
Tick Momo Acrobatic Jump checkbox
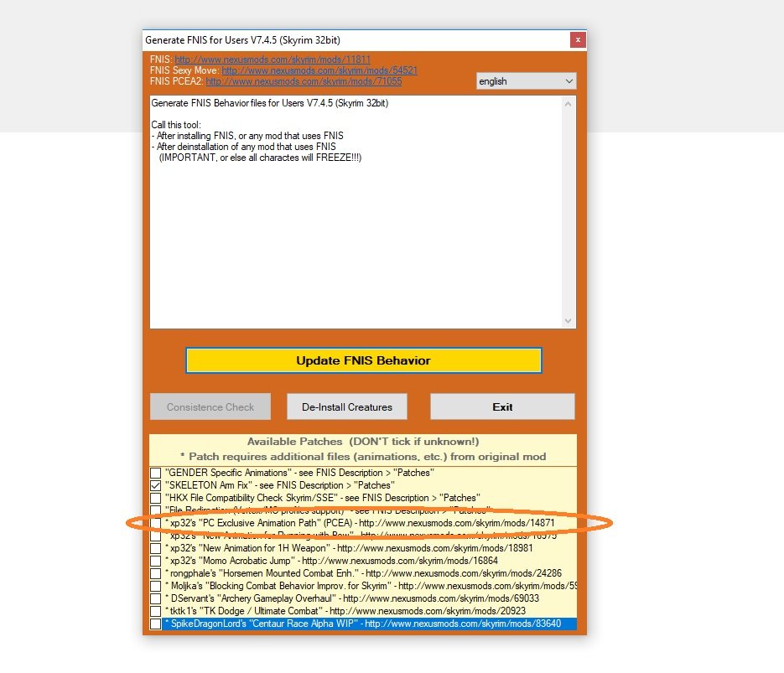click(x=155, y=561)
